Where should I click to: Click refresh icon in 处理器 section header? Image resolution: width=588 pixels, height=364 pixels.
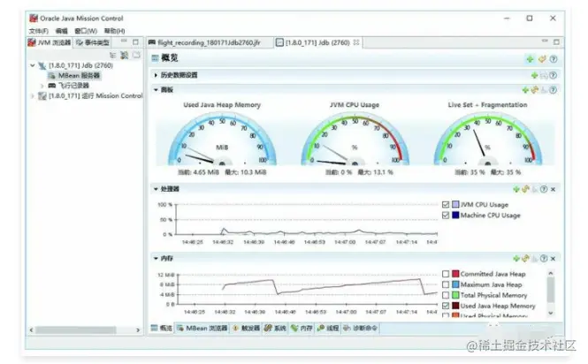click(x=525, y=189)
